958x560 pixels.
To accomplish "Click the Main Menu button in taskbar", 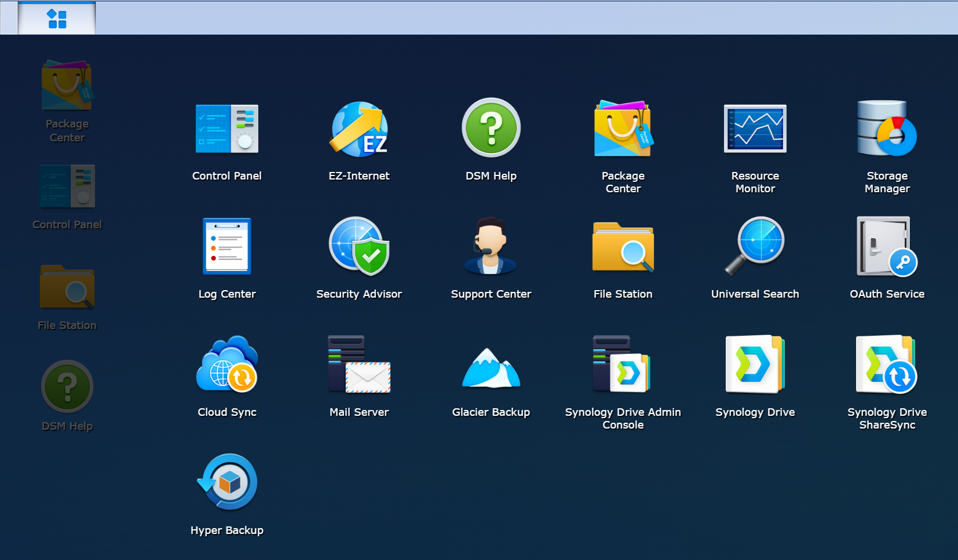I will (57, 19).
